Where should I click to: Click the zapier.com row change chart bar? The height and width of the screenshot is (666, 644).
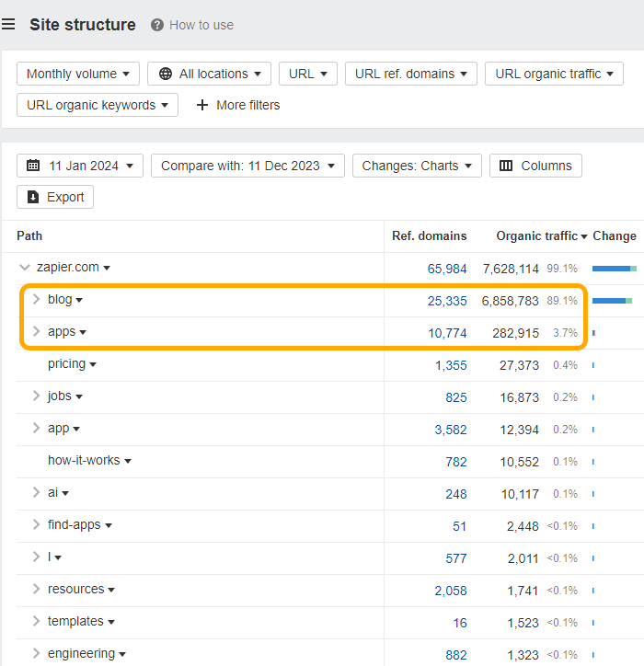tap(615, 269)
